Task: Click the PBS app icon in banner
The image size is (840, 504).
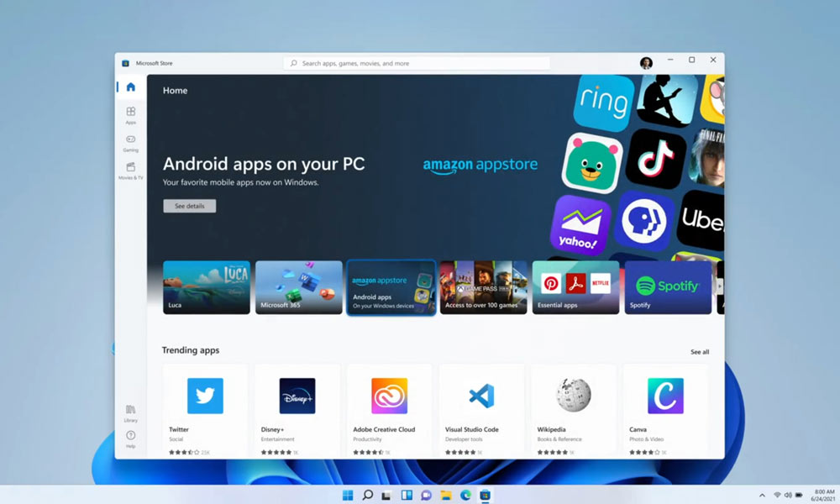Action: click(x=644, y=220)
